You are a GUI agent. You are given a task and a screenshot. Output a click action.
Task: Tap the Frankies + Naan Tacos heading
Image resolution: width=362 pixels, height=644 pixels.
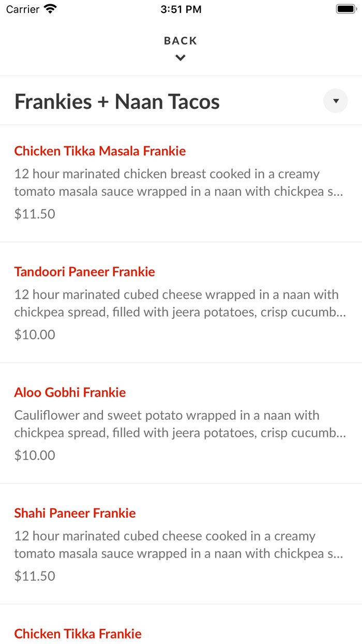coord(117,101)
